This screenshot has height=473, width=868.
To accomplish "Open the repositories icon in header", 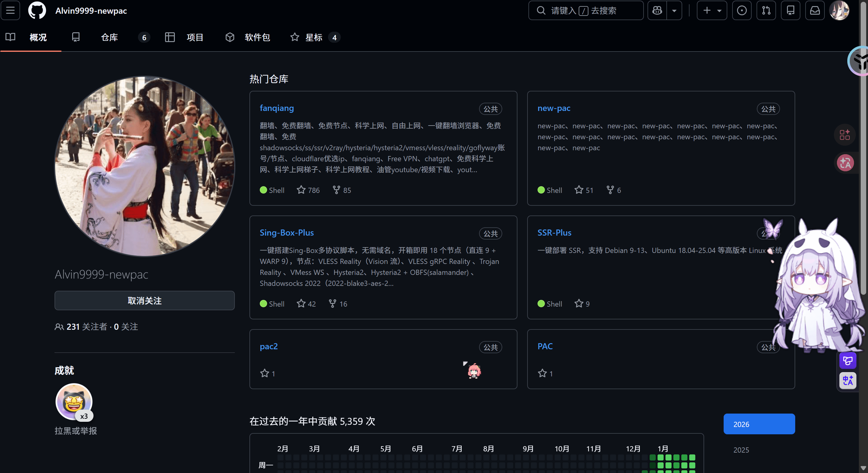I will click(791, 10).
